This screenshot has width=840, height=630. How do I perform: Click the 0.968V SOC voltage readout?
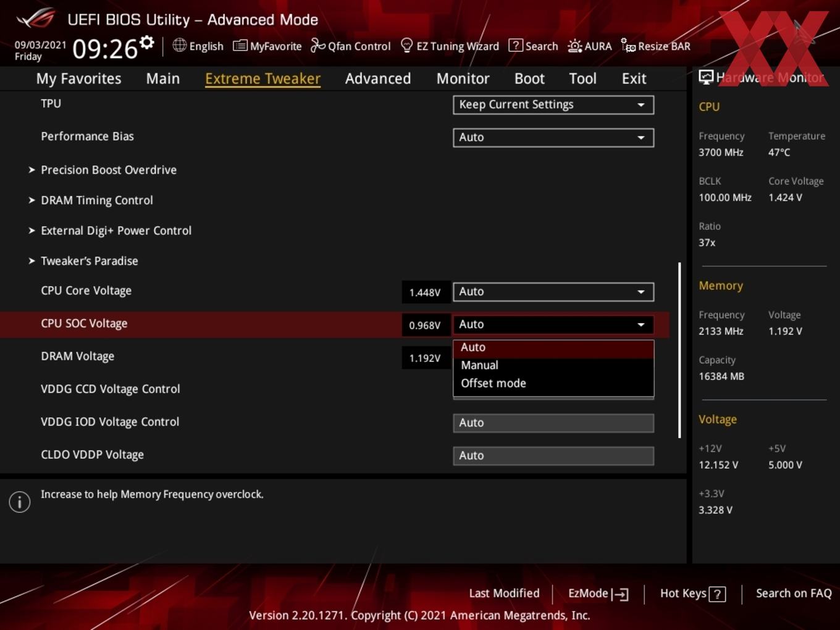(x=425, y=325)
